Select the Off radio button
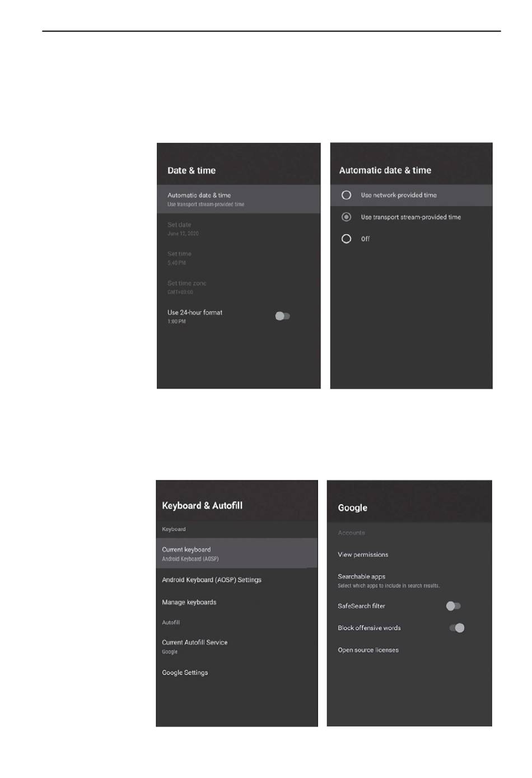Image resolution: width=532 pixels, height=778 pixels. [346, 239]
